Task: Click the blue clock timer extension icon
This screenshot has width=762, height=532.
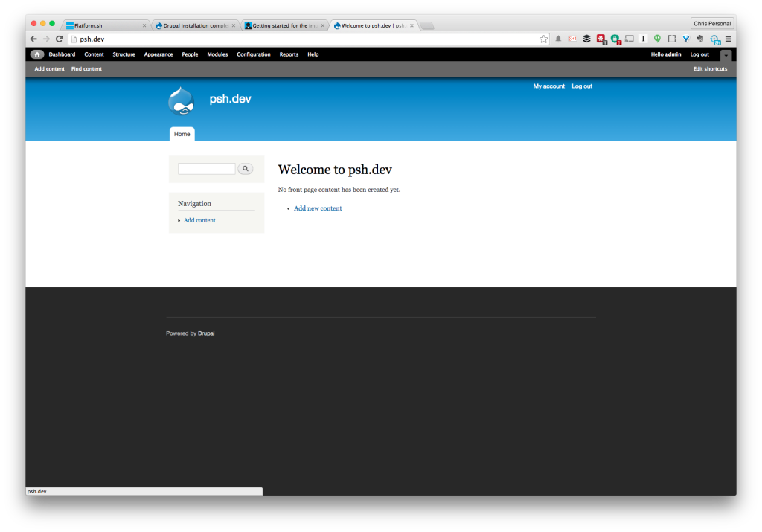Action: (714, 39)
